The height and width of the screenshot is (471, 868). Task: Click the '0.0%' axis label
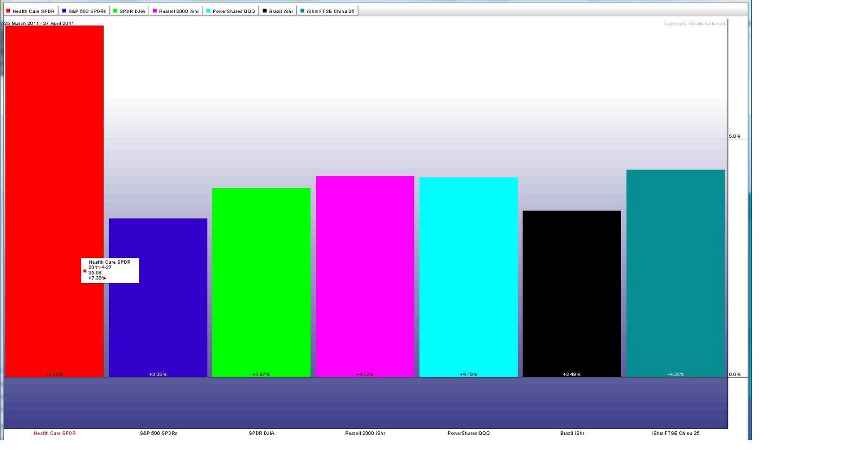735,374
